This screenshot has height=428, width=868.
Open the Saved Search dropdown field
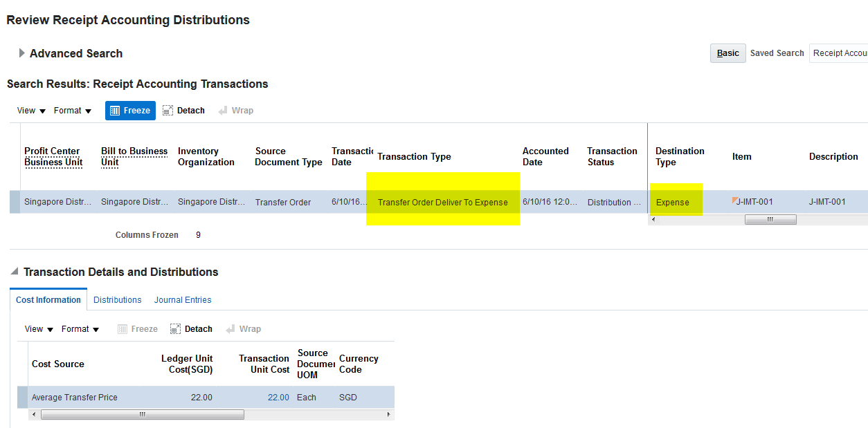click(839, 53)
